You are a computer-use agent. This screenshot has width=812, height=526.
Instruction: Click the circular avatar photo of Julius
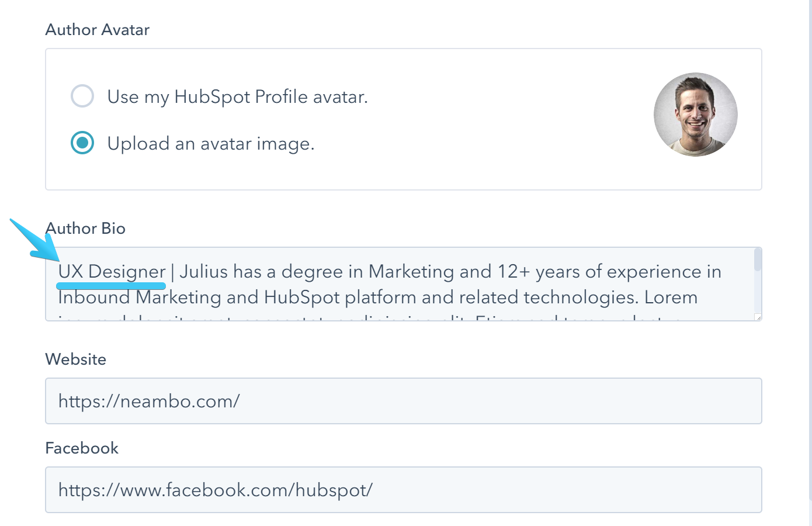(x=695, y=115)
